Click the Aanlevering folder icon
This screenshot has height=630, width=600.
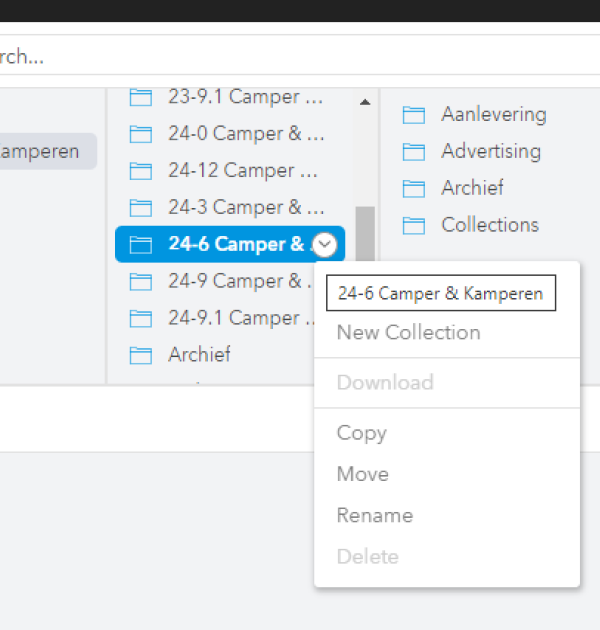(x=414, y=115)
